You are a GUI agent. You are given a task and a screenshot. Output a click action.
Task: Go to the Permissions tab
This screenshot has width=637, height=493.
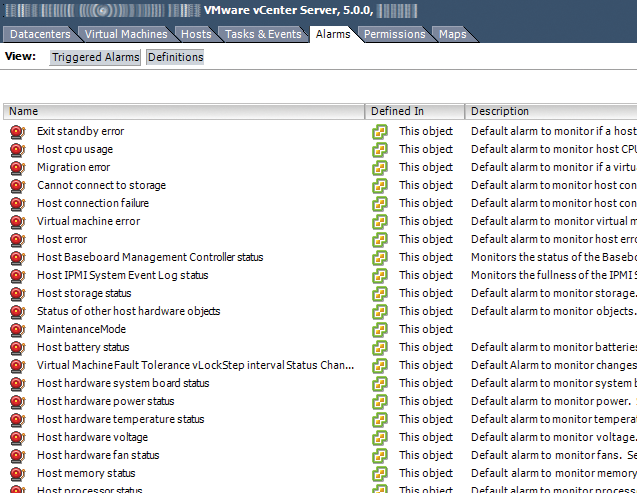394,34
